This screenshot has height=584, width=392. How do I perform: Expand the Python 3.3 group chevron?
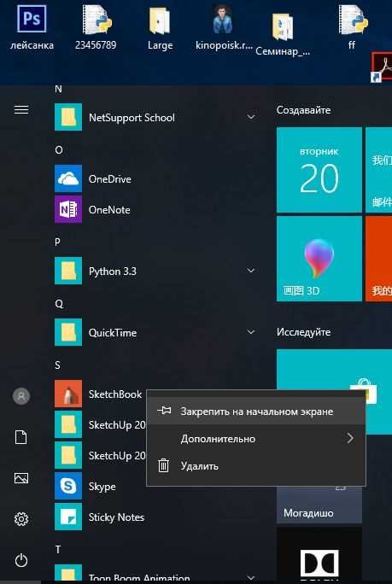(251, 271)
